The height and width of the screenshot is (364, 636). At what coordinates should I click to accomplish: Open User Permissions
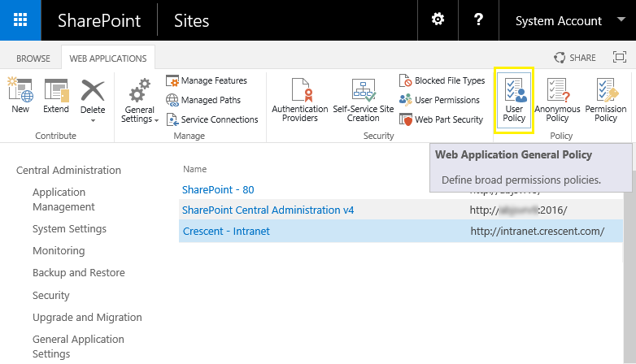coord(439,100)
